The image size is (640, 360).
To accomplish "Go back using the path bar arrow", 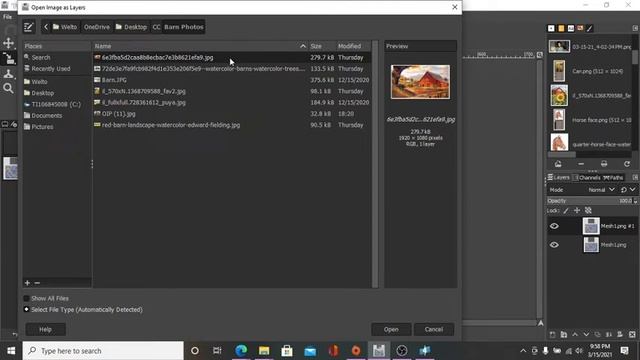I will pos(46,27).
